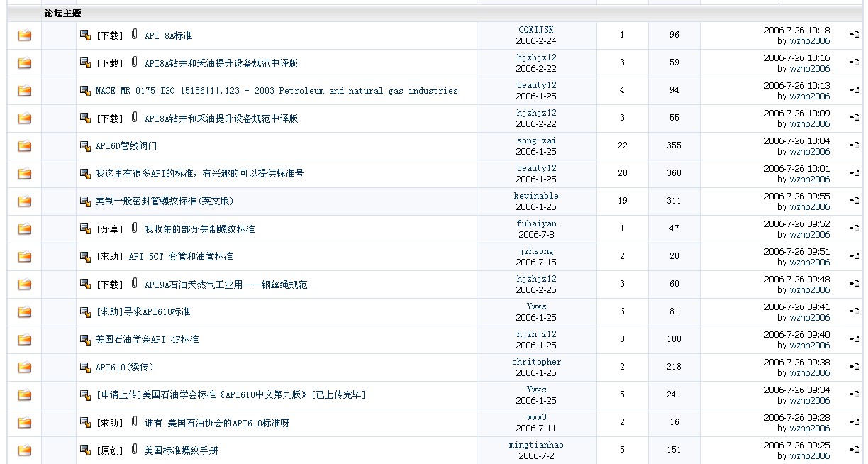Screen dimensions: 868x464
Task: View author jzhsong's profile
Action: [x=536, y=251]
